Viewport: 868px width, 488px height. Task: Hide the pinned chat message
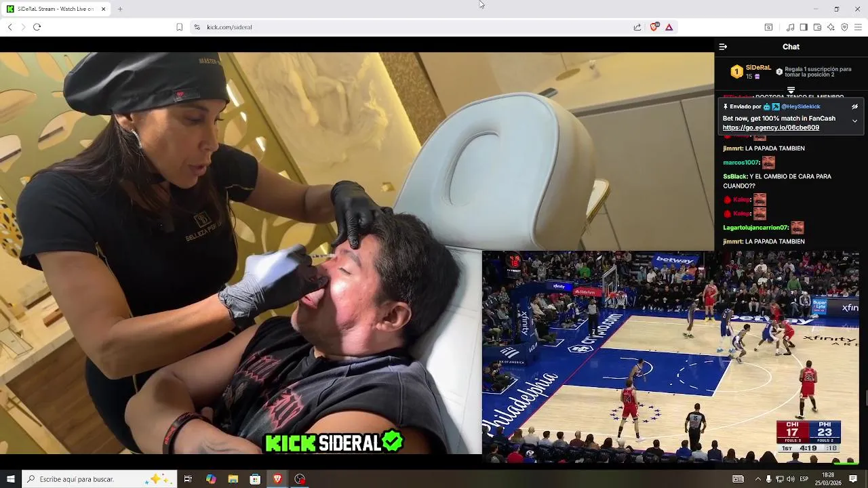pyautogui.click(x=854, y=106)
